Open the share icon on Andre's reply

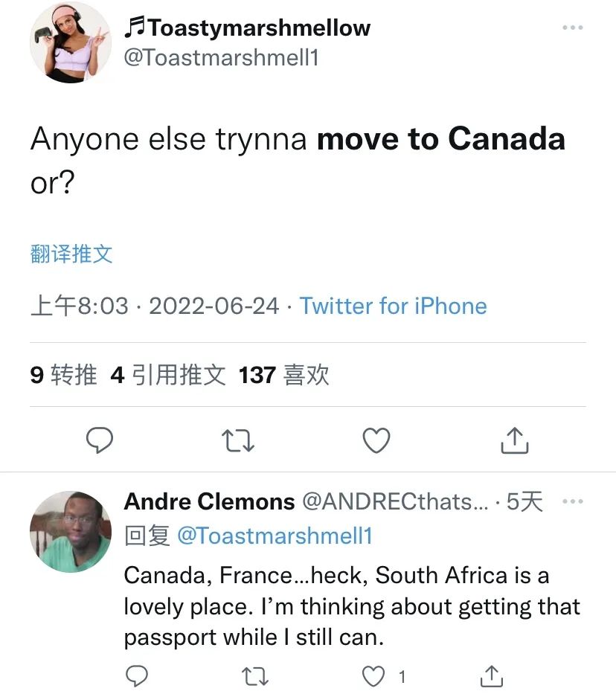[x=493, y=676]
